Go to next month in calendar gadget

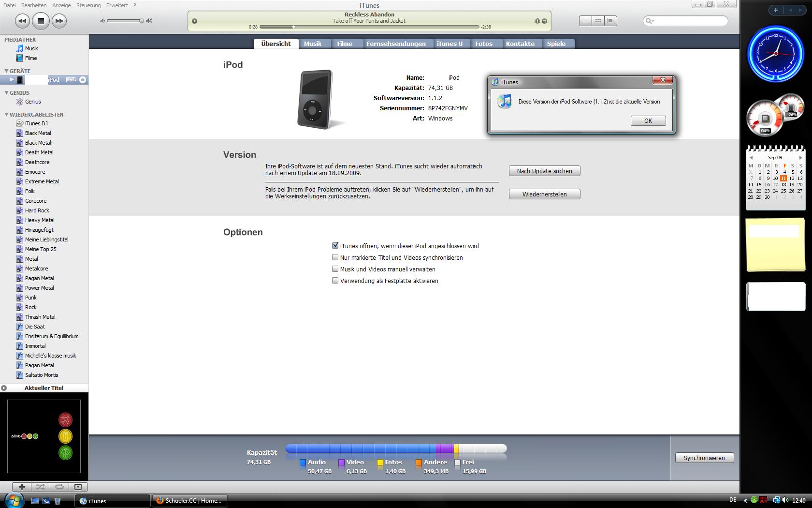[800, 158]
